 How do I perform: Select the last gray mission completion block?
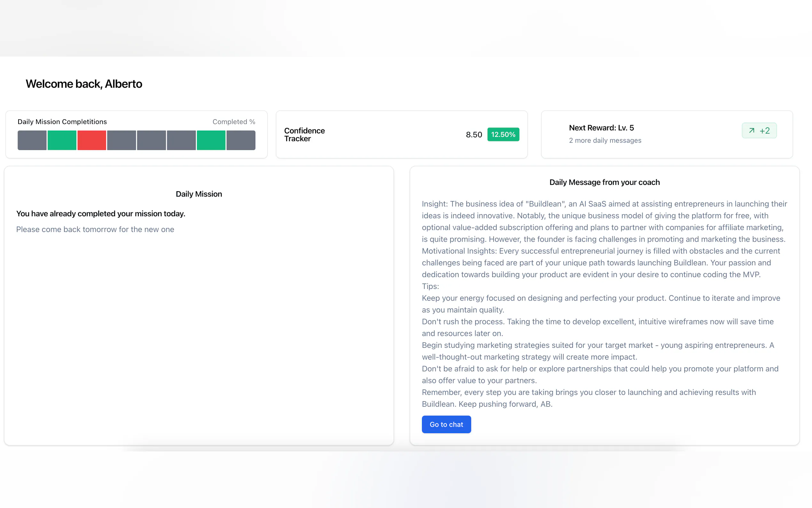click(x=241, y=140)
